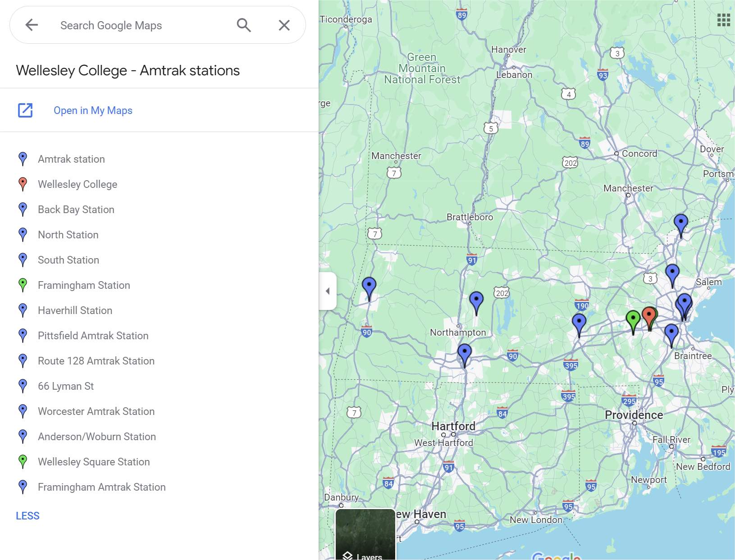Open the Layers map type thumbnail
The width and height of the screenshot is (735, 560).
click(x=365, y=534)
